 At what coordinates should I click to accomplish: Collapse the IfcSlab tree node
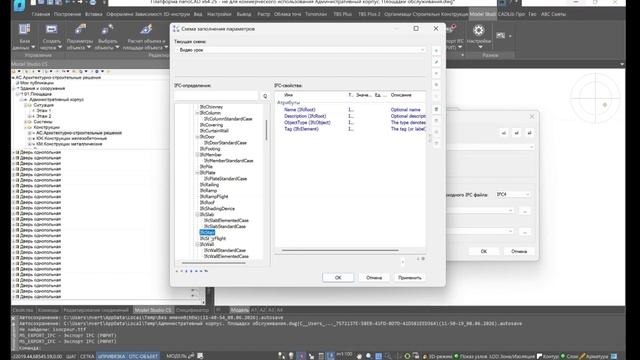pos(197,215)
